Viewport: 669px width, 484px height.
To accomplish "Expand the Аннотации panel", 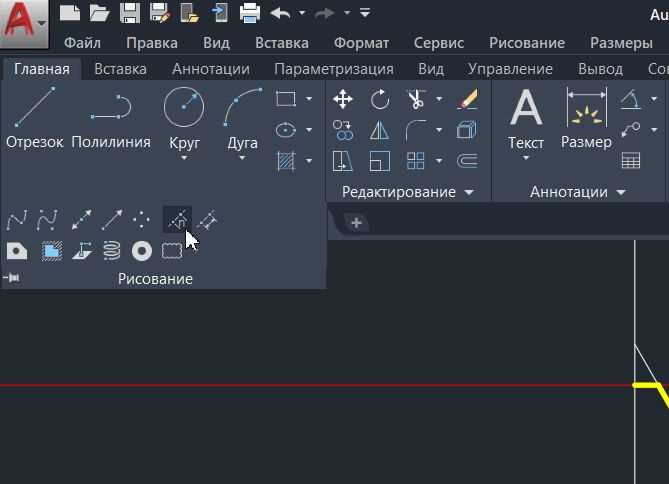I will [578, 192].
